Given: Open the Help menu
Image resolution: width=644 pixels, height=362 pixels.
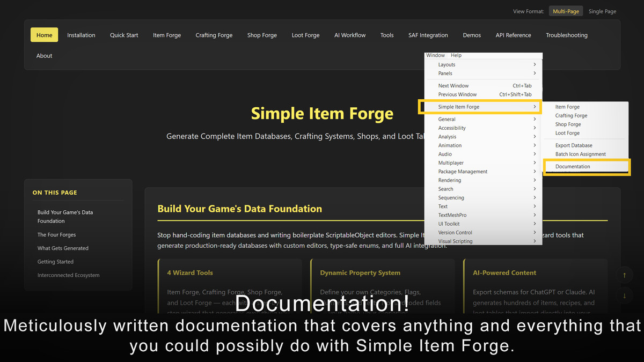Looking at the screenshot, I should pyautogui.click(x=456, y=55).
